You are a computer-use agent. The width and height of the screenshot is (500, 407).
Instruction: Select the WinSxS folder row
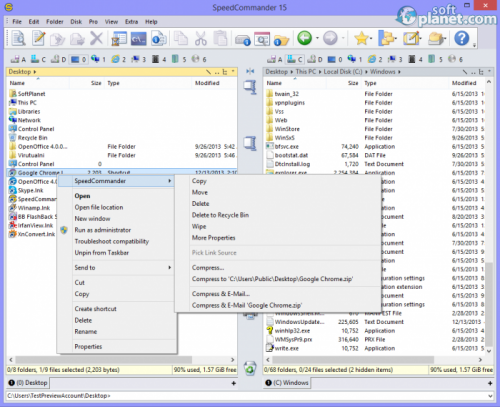[375, 138]
